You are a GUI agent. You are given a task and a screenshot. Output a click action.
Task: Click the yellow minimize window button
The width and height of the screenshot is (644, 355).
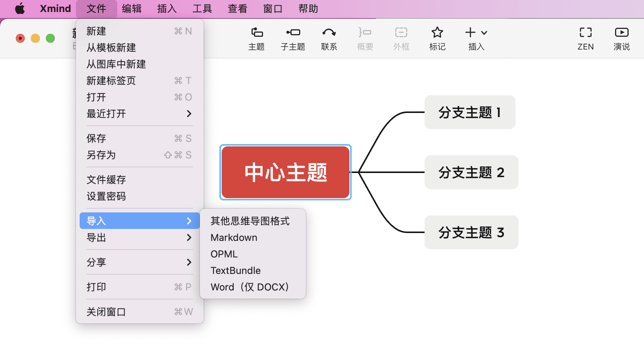click(x=35, y=38)
